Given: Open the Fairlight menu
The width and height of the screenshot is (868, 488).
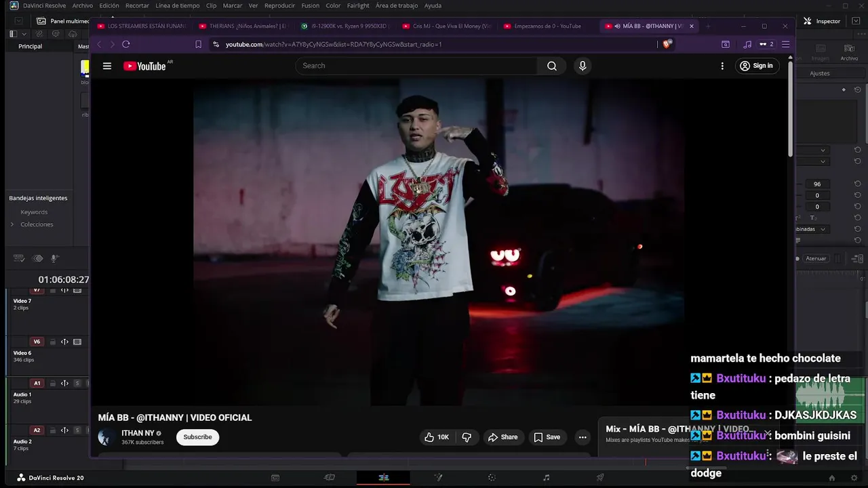Looking at the screenshot, I should (x=358, y=5).
